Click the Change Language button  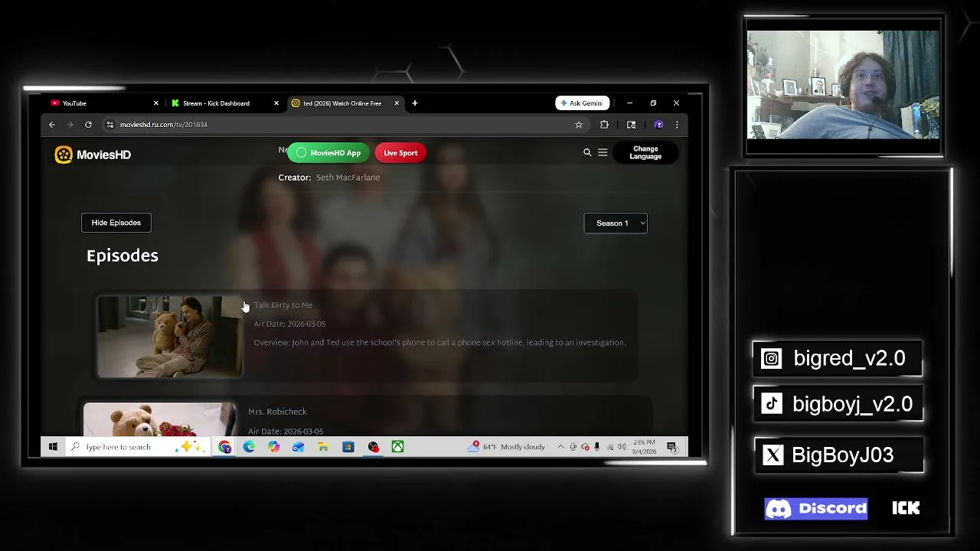645,153
